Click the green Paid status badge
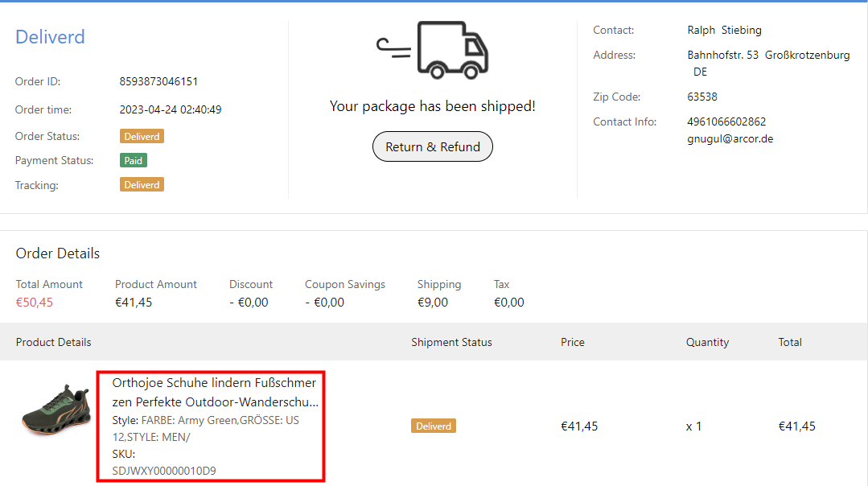Screen dimensions: 868x486 tap(134, 160)
